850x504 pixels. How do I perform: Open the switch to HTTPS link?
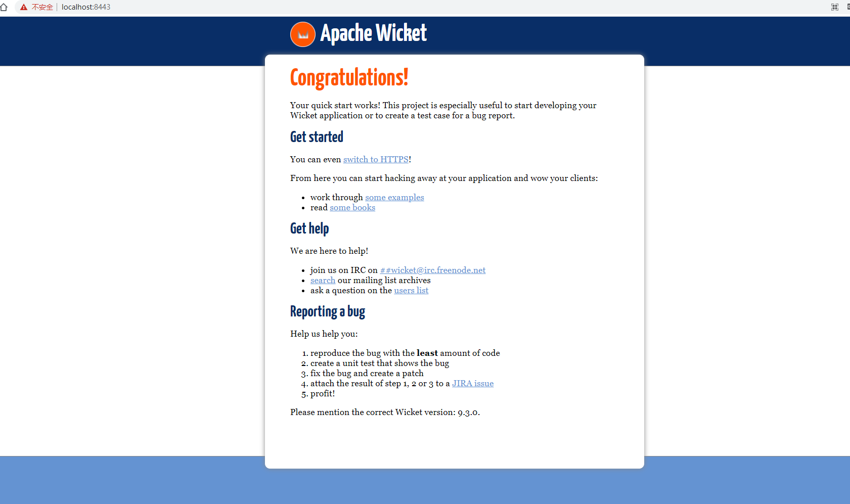(x=376, y=159)
